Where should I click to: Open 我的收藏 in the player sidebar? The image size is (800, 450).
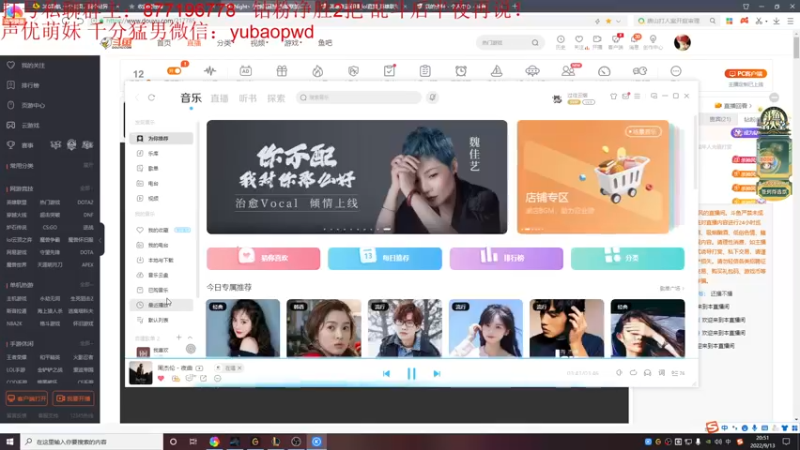pos(161,230)
